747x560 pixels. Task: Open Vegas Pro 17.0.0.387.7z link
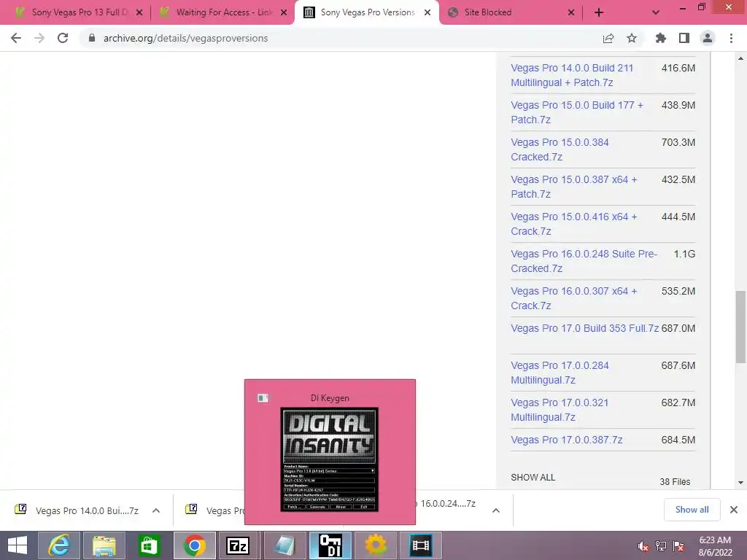(x=566, y=440)
